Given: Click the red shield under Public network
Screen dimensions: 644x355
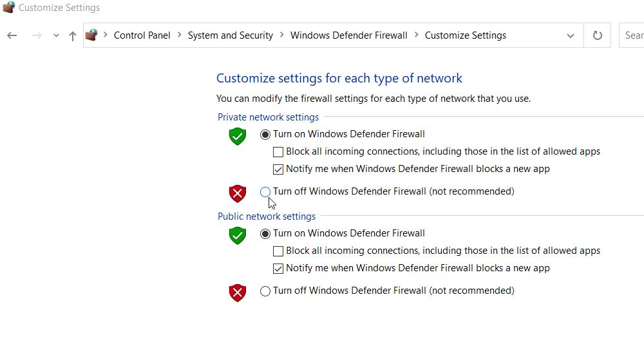Looking at the screenshot, I should [x=238, y=293].
